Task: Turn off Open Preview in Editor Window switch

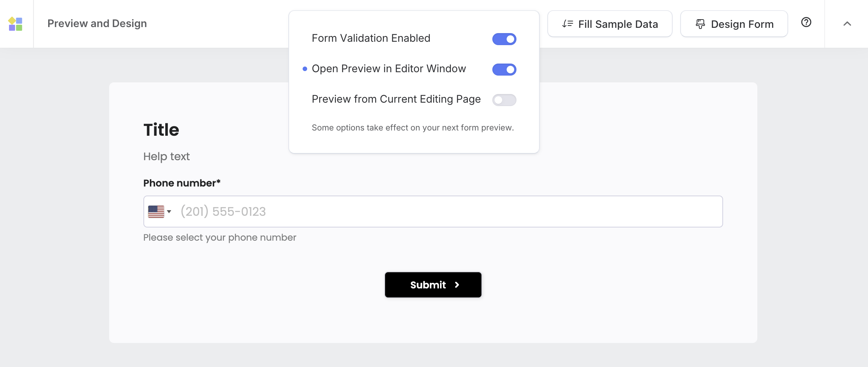Action: point(504,70)
